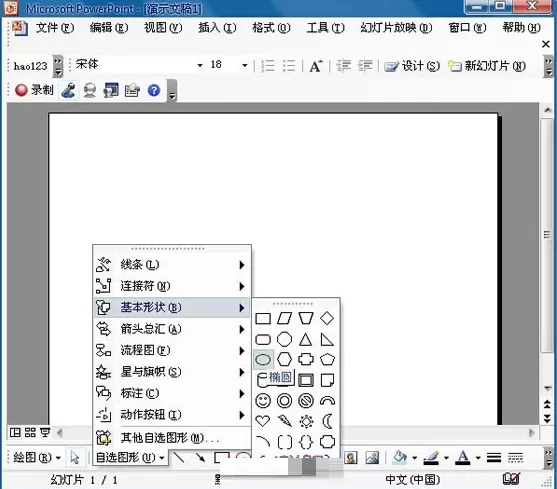
Task: Select the lightning bolt shape
Action: click(285, 421)
